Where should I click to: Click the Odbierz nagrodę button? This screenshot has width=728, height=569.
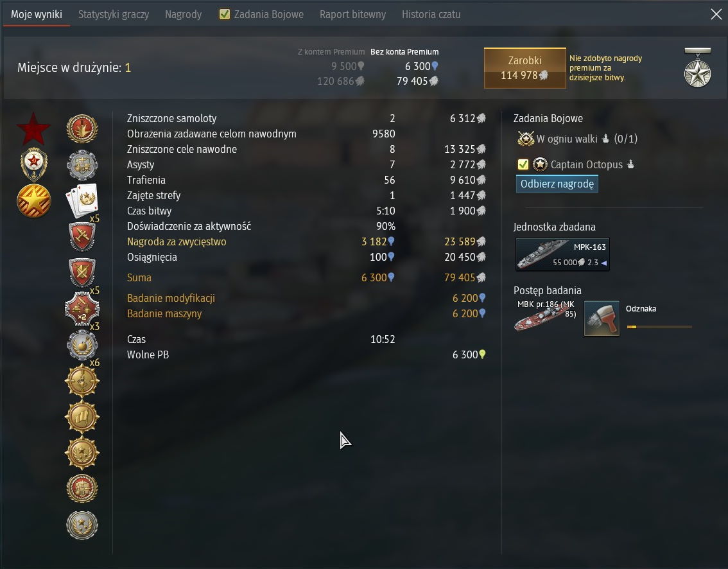tap(557, 184)
